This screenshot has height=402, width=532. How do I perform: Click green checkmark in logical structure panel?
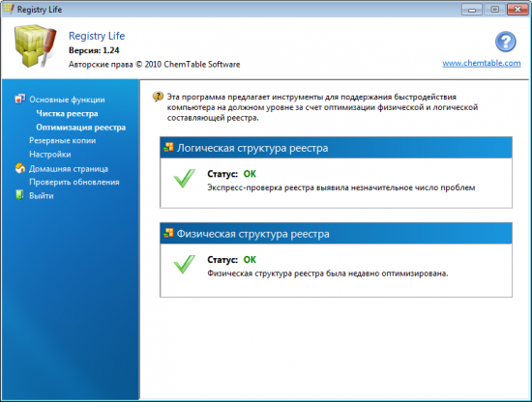pyautogui.click(x=185, y=178)
